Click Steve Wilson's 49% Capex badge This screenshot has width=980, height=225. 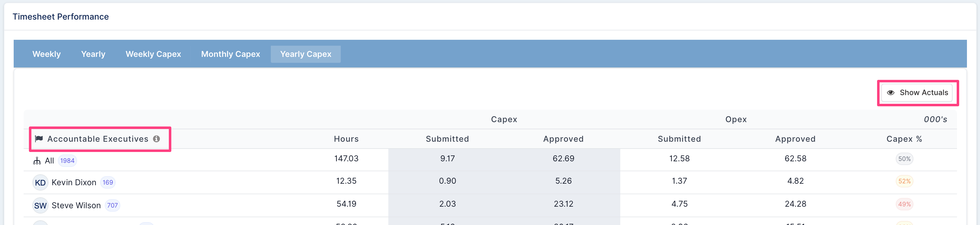(x=904, y=204)
